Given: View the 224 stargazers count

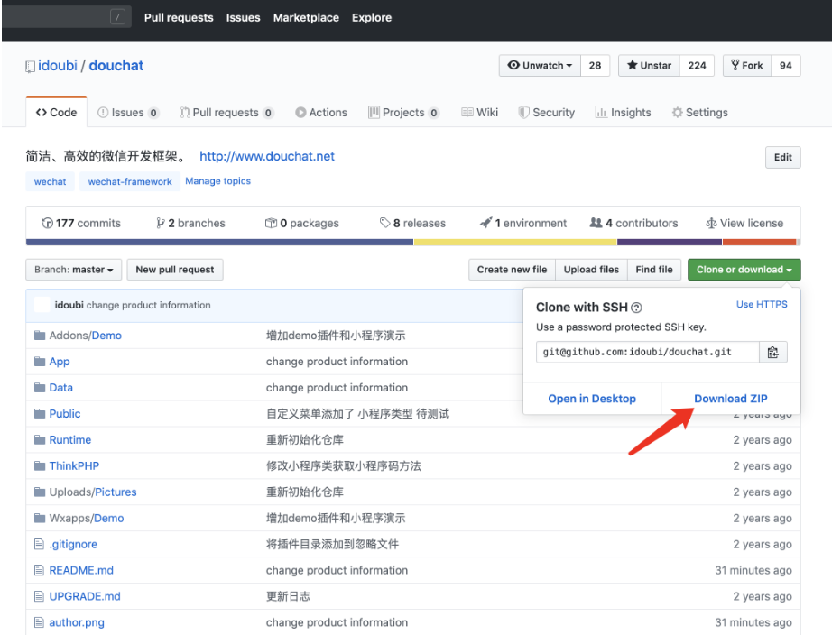Looking at the screenshot, I should pyautogui.click(x=697, y=65).
